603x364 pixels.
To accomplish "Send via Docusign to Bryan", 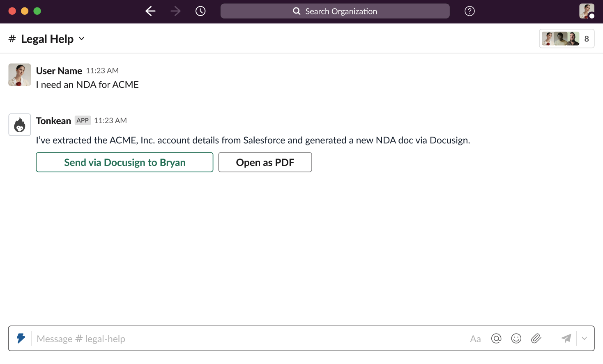I will click(124, 162).
